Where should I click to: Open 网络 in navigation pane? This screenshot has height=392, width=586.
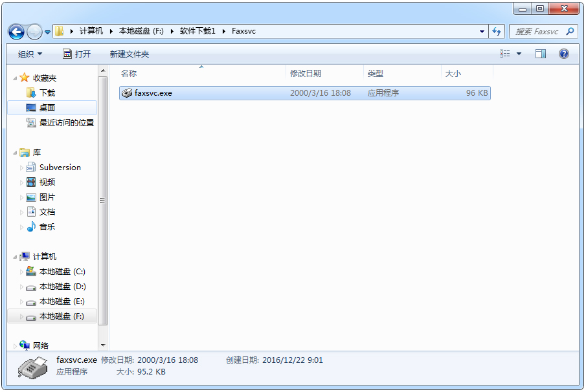40,345
